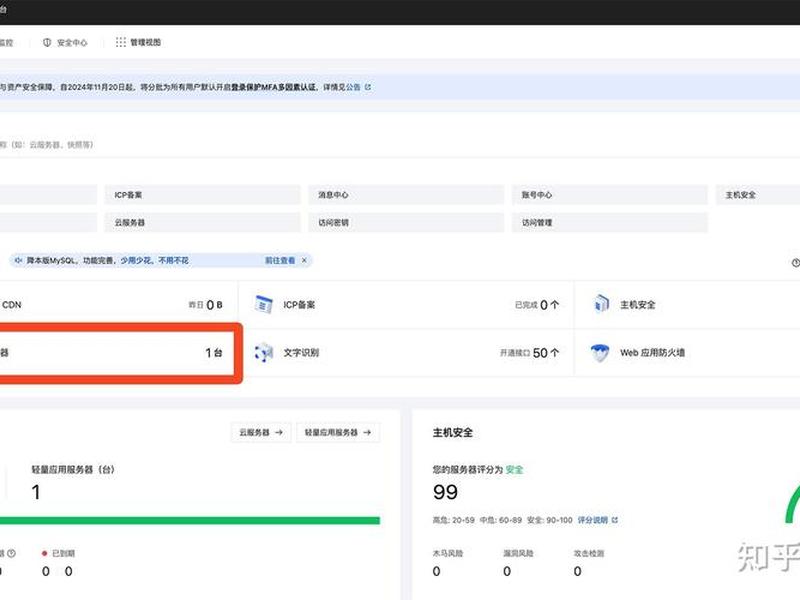Open the 账号中心 quick access tile

(610, 195)
